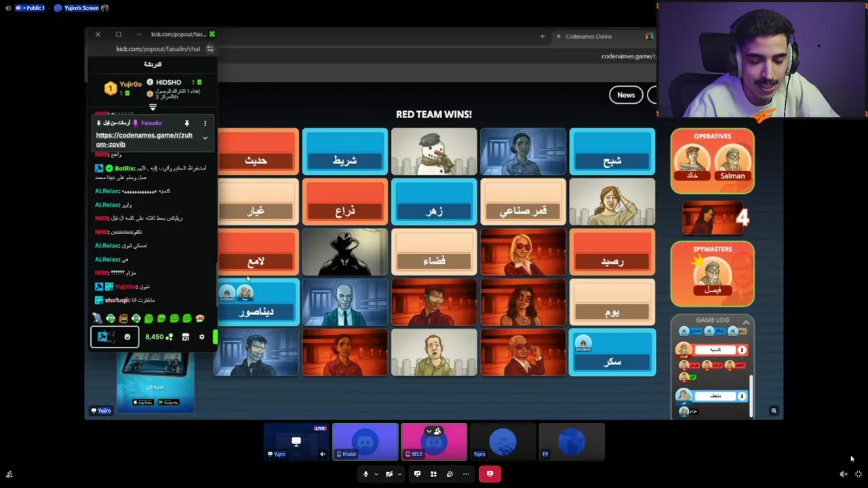868x488 pixels.
Task: Click the red disconnect call button
Action: coord(490,474)
